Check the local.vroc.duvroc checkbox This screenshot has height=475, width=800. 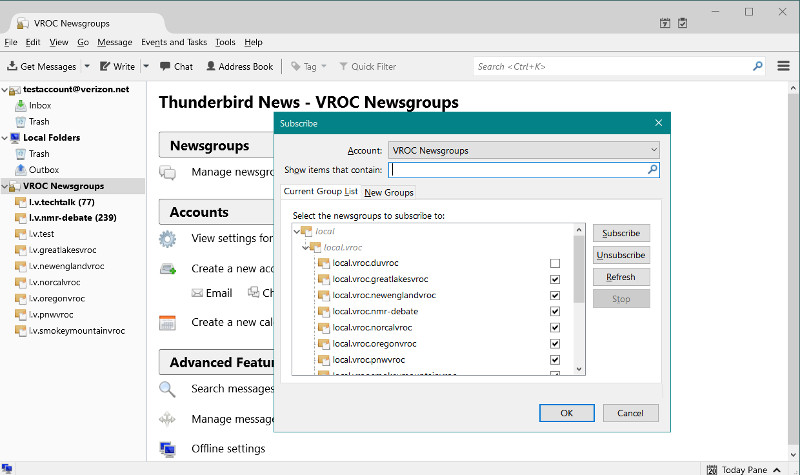pos(555,263)
